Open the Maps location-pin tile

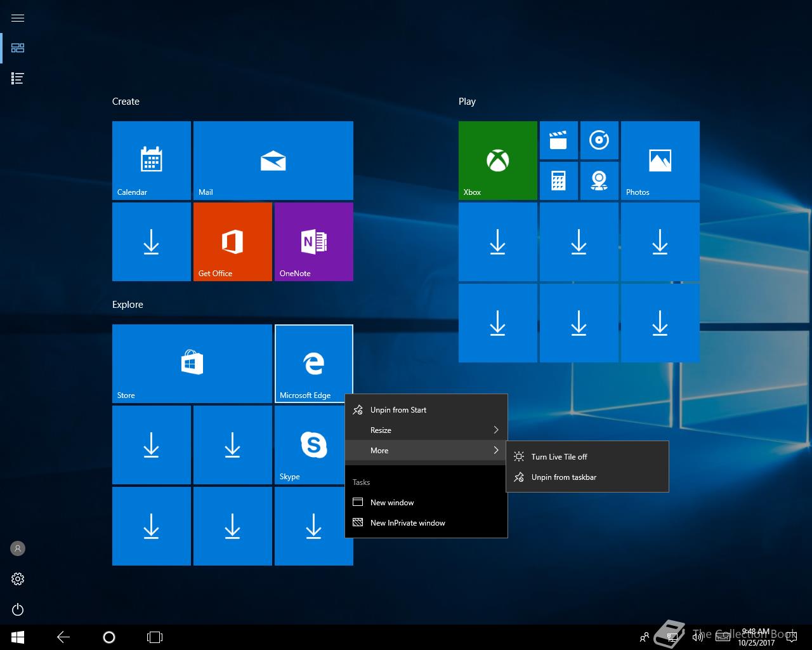click(x=599, y=181)
